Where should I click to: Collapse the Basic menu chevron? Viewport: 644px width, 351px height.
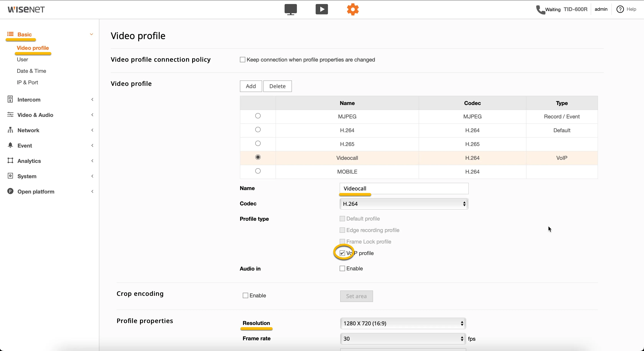click(91, 34)
